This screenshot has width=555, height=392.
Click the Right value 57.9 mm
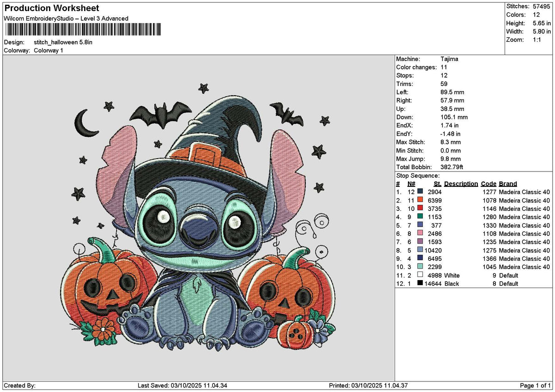(452, 101)
